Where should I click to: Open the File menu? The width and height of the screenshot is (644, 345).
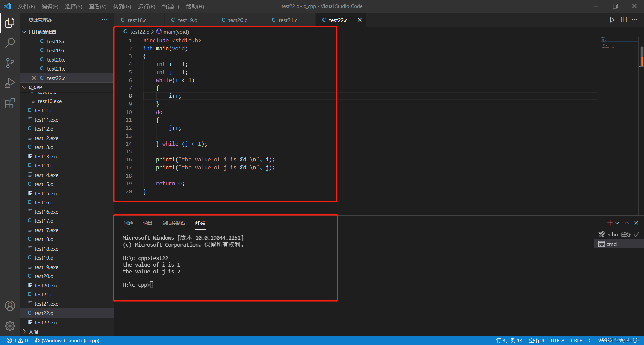click(26, 6)
